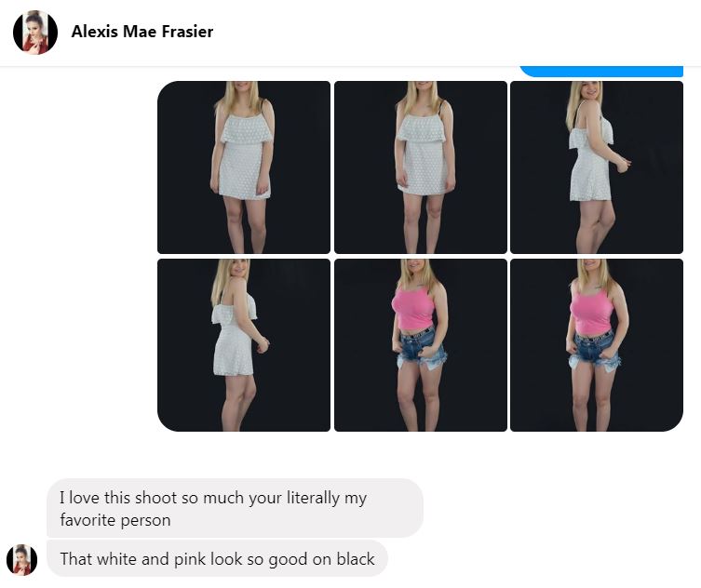Open the profile picture in chat header
The image size is (701, 588).
[x=35, y=33]
